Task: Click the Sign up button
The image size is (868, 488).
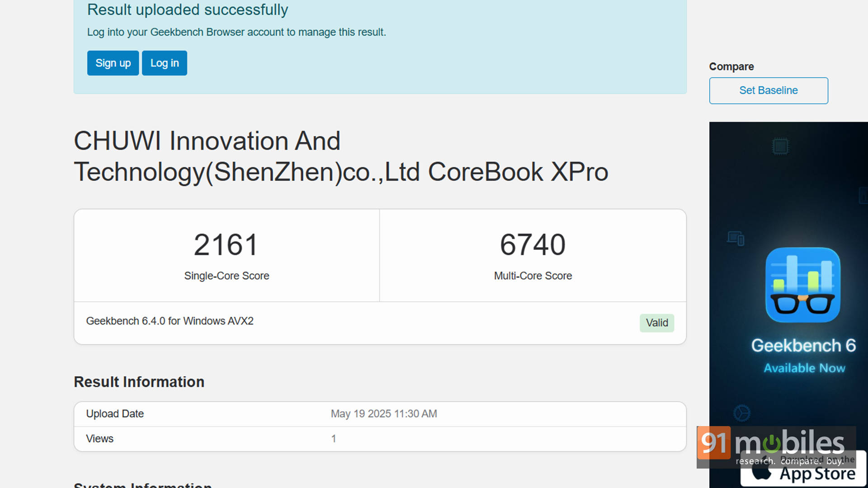Action: 113,63
